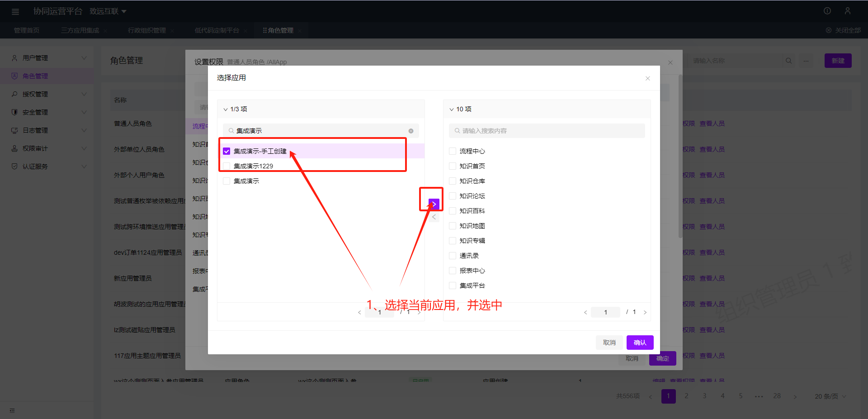Close the 设置权限 dialog behind
The height and width of the screenshot is (419, 868).
[x=670, y=62]
